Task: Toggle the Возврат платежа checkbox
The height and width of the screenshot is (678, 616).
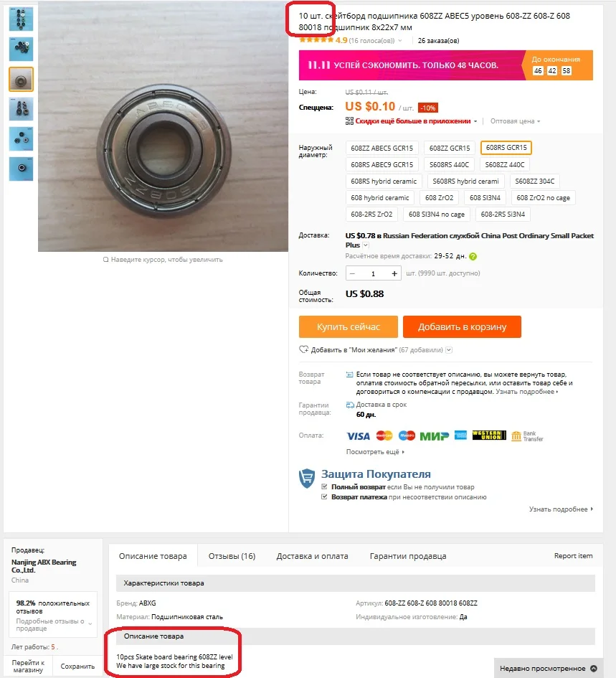Action: (x=324, y=496)
